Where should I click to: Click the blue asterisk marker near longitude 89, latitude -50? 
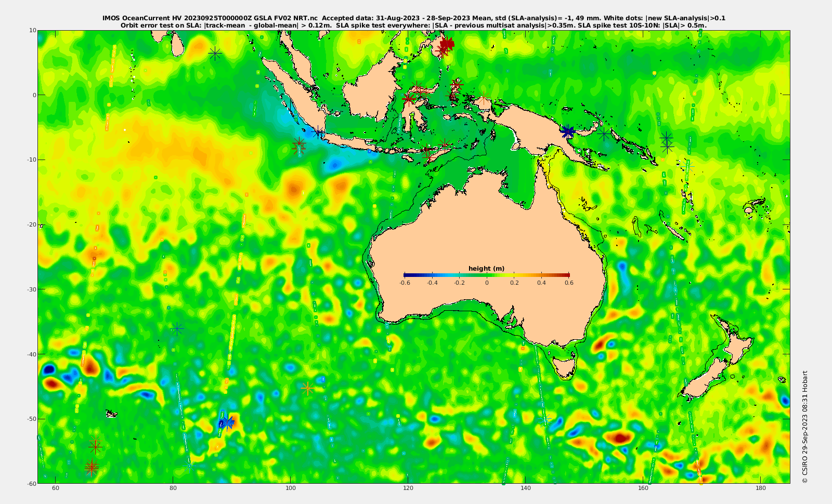coord(226,422)
